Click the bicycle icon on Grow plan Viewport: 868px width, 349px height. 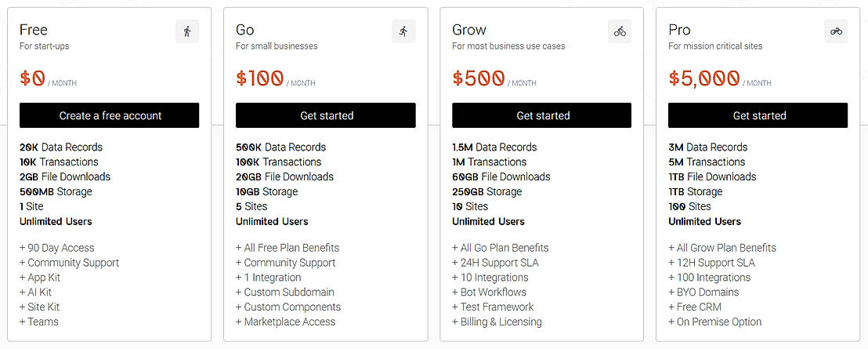click(620, 31)
